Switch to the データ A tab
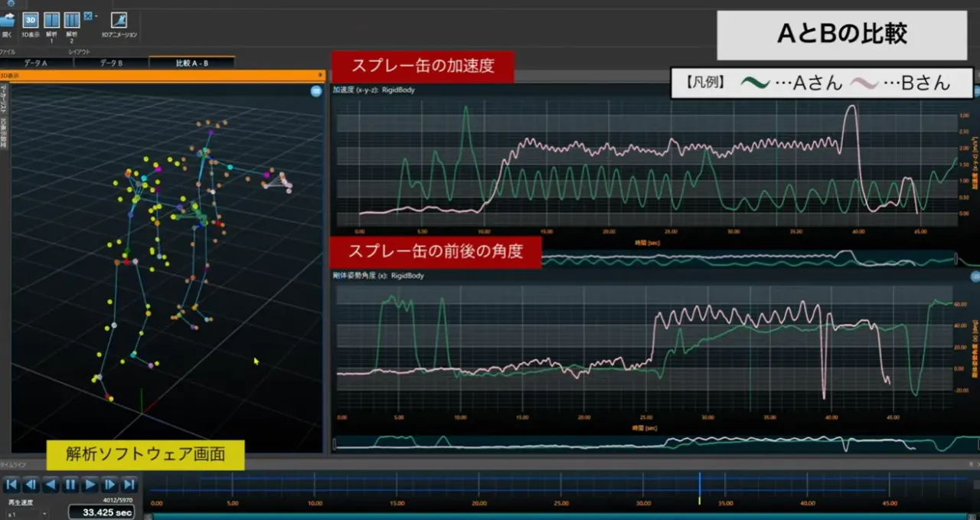 (36, 63)
